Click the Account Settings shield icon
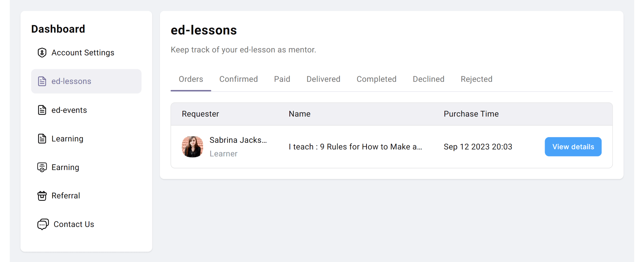This screenshot has height=262, width=644. [x=42, y=52]
